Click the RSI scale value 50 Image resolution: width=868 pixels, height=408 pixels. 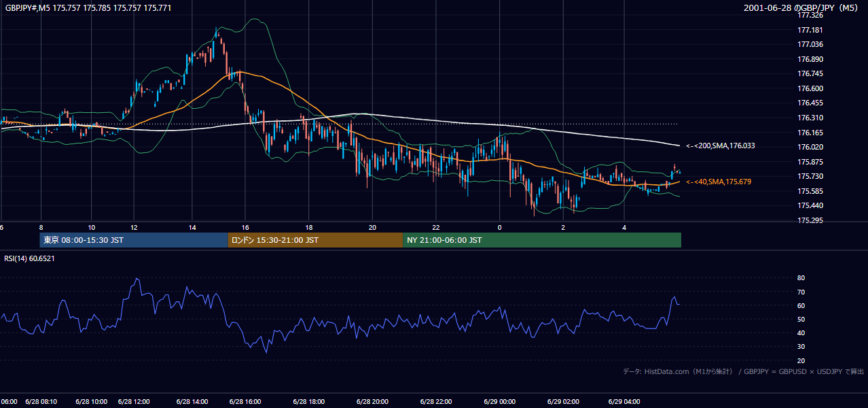click(801, 319)
